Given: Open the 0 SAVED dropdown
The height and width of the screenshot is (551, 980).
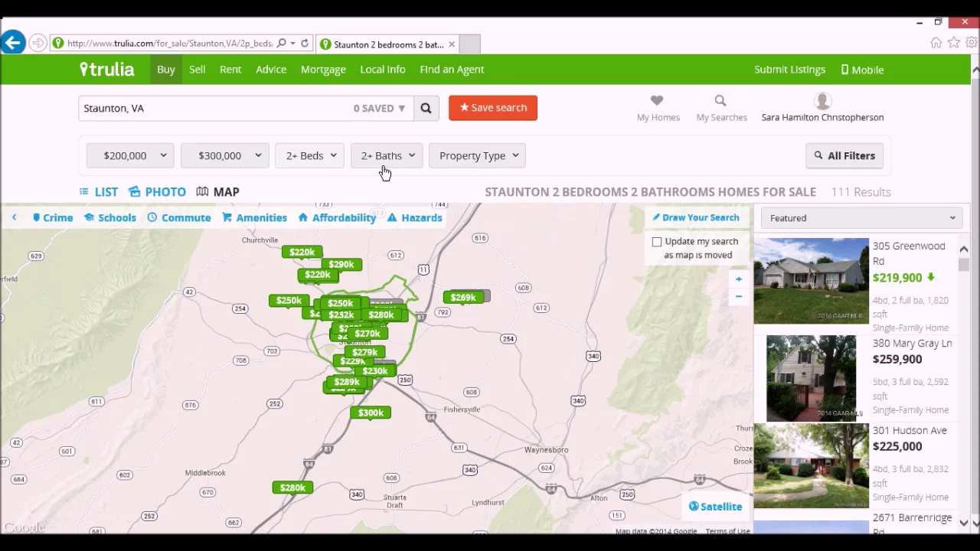Looking at the screenshot, I should [379, 109].
